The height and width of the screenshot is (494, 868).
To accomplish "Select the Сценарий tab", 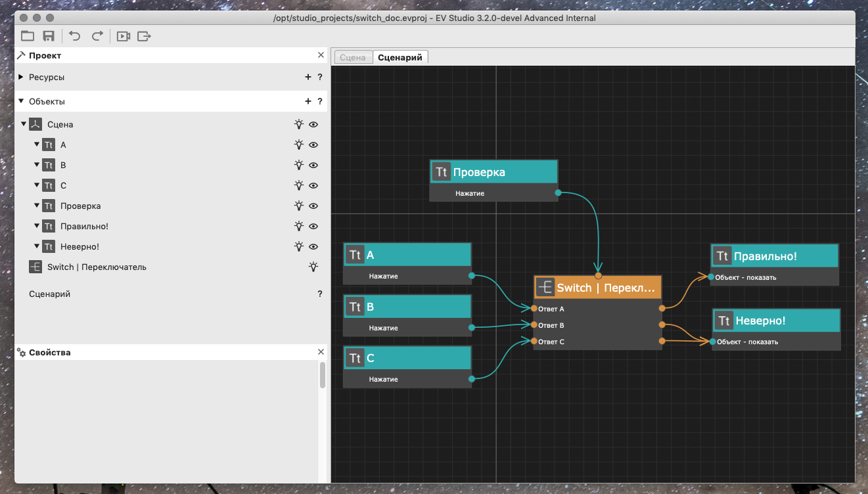I will click(x=401, y=57).
